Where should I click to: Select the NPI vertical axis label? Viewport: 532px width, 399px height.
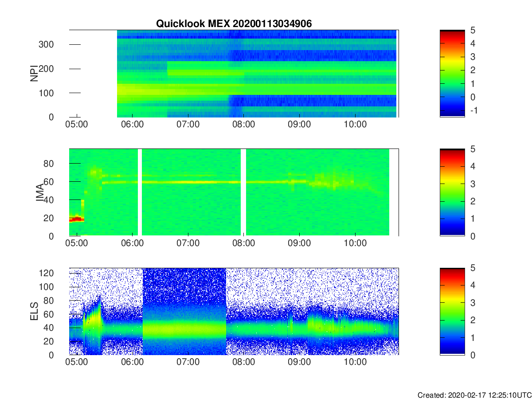pos(34,74)
